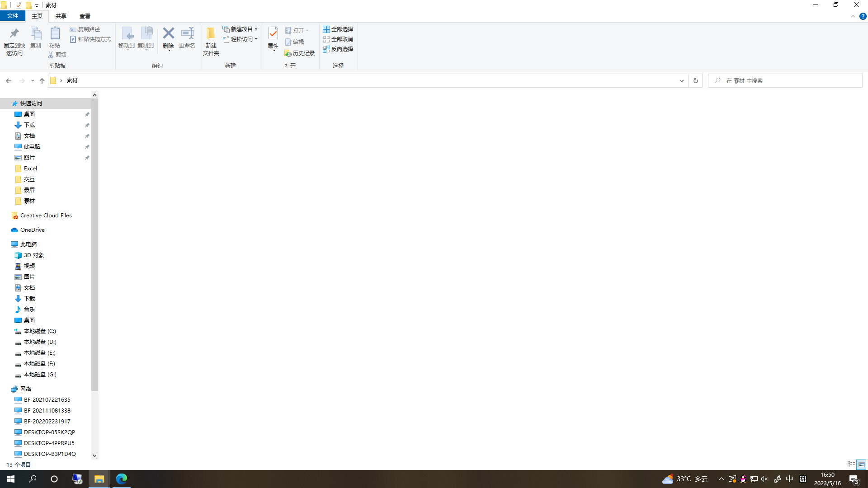Click Pin to Quick Access icon
The image size is (868, 488).
[x=14, y=33]
